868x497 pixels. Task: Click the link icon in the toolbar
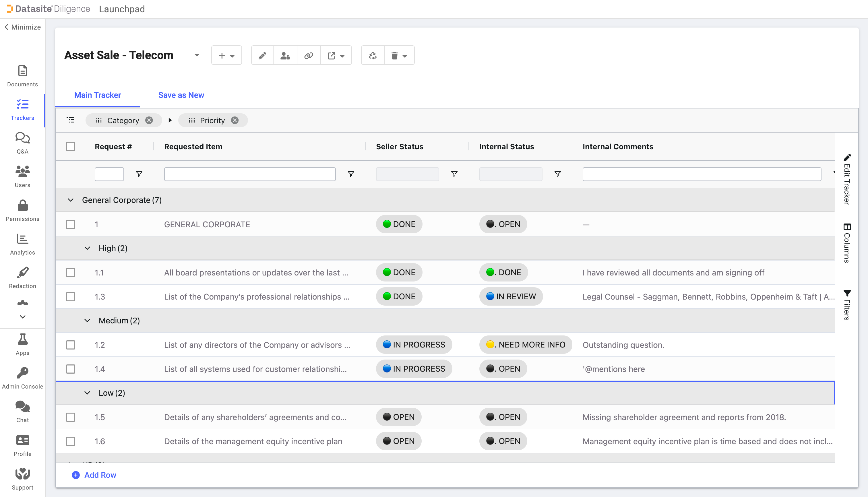coord(308,55)
